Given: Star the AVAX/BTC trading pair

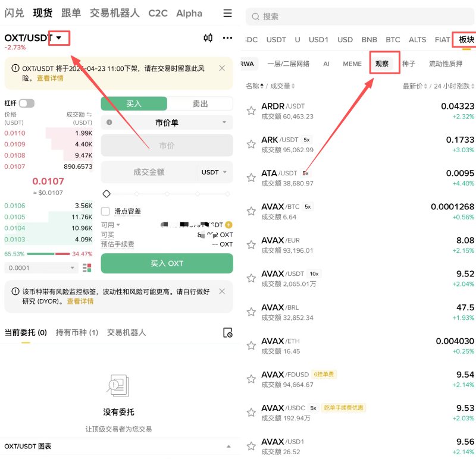Looking at the screenshot, I should [250, 211].
